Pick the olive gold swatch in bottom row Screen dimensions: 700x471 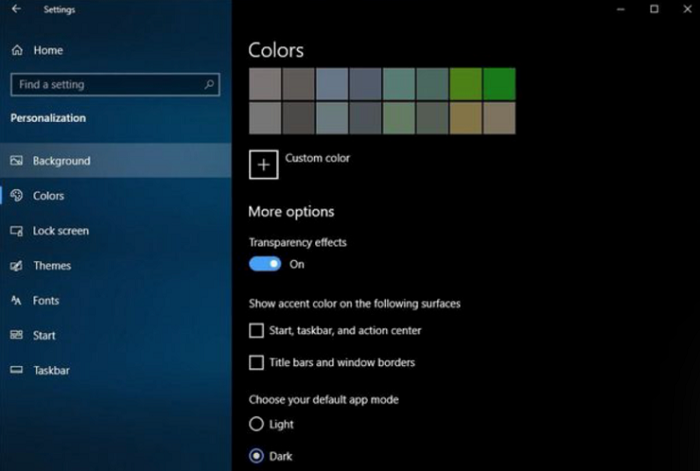[466, 118]
